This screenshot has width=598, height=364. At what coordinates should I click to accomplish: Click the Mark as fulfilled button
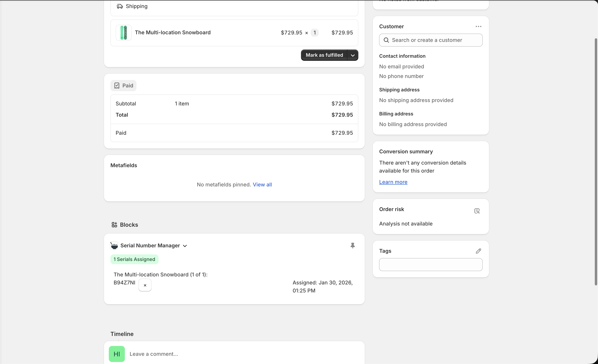point(324,55)
